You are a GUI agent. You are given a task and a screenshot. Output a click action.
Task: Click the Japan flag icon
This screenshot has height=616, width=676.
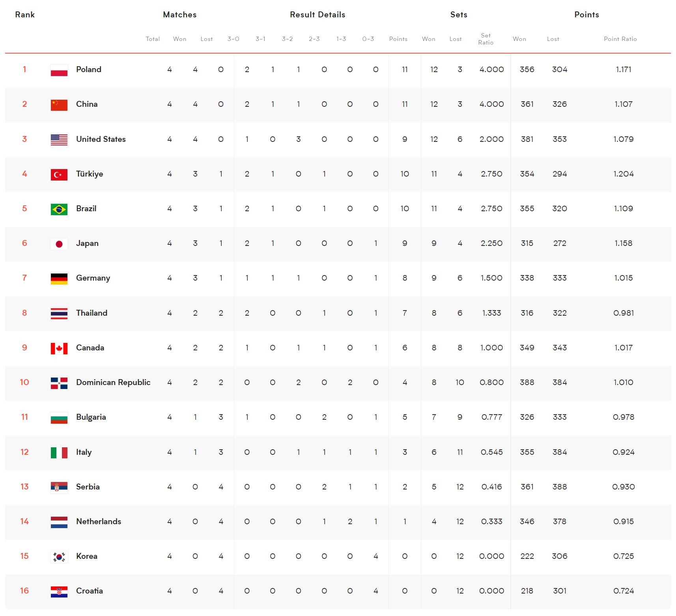pos(59,244)
